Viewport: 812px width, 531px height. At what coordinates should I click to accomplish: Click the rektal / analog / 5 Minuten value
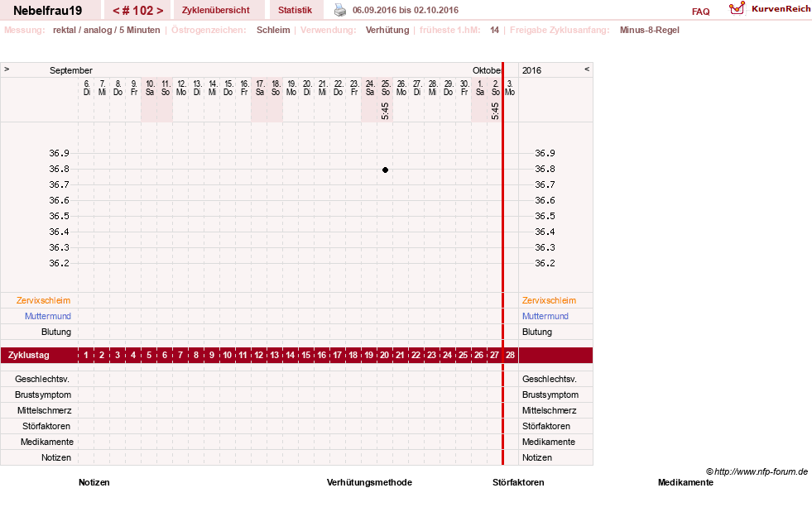(x=106, y=30)
